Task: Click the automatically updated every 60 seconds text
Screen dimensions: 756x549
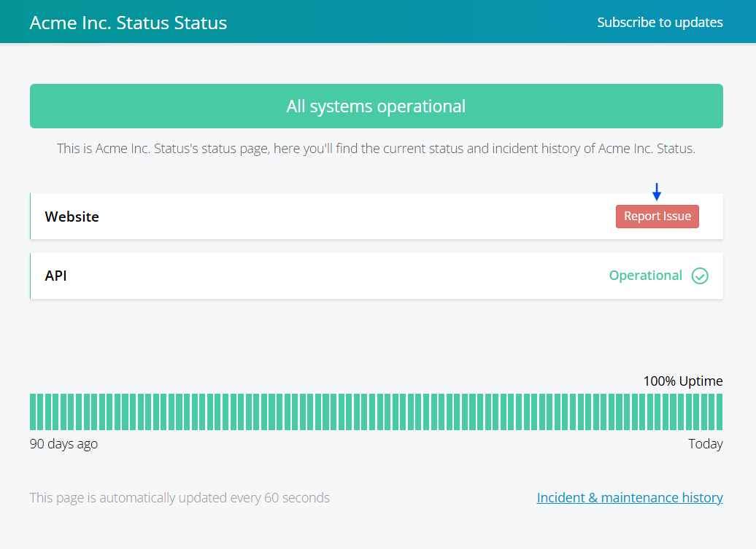Action: pyautogui.click(x=180, y=498)
